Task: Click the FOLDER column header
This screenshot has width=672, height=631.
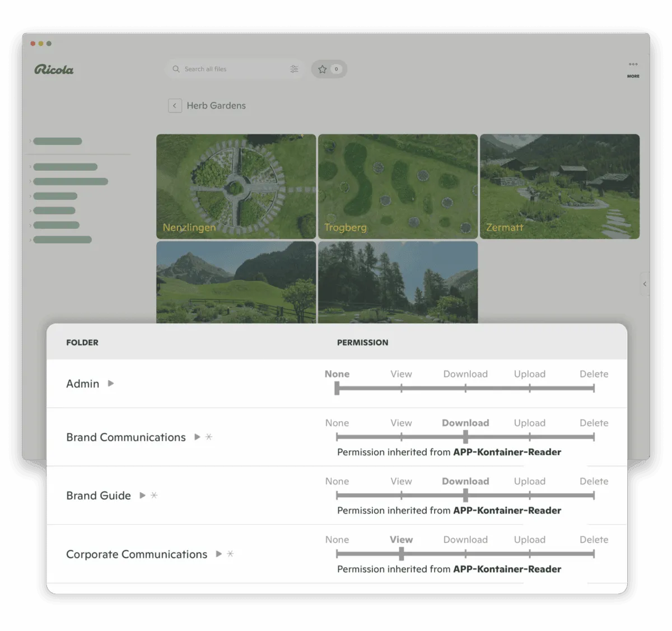Action: click(82, 342)
